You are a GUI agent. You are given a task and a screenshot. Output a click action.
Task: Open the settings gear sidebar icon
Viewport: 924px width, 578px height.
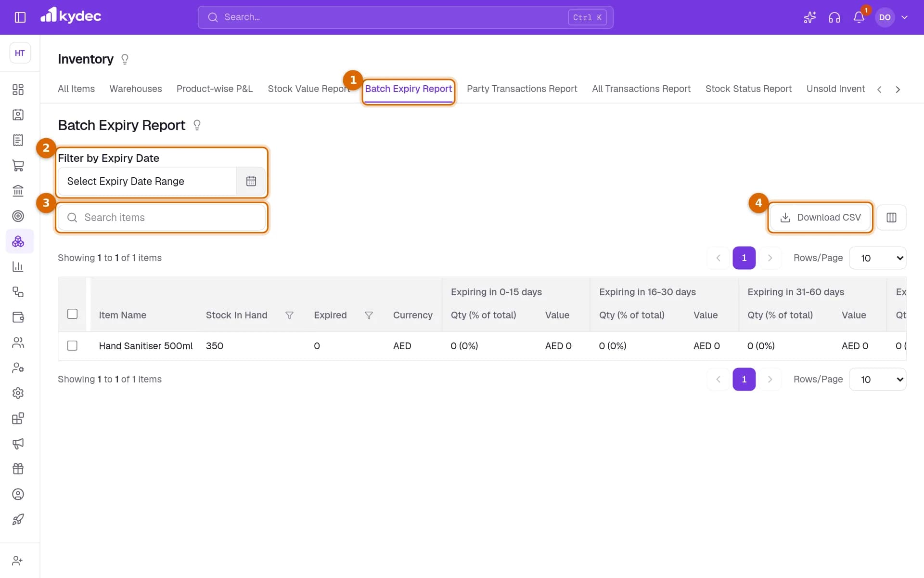tap(18, 393)
